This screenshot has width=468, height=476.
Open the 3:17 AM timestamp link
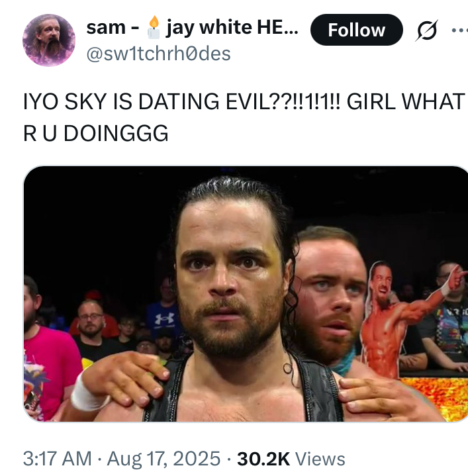[x=58, y=458]
